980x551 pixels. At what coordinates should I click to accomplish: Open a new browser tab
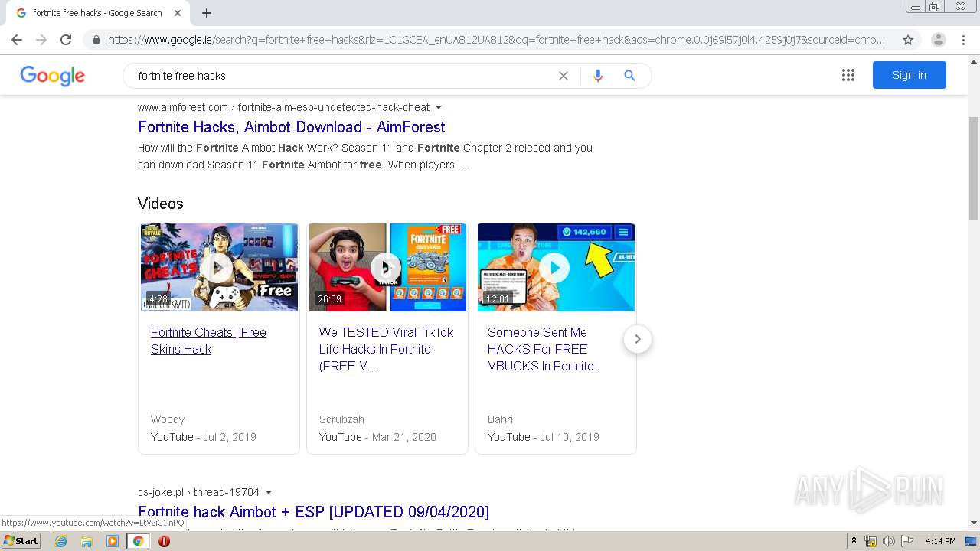[x=207, y=13]
